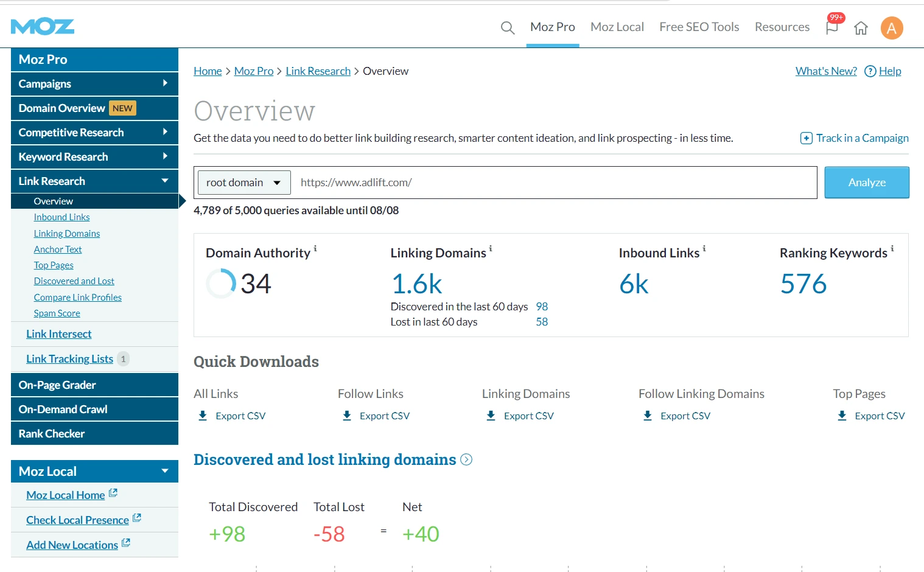Collapse the Link Research sidebar section
Image resolution: width=924 pixels, height=572 pixels.
[x=94, y=181]
